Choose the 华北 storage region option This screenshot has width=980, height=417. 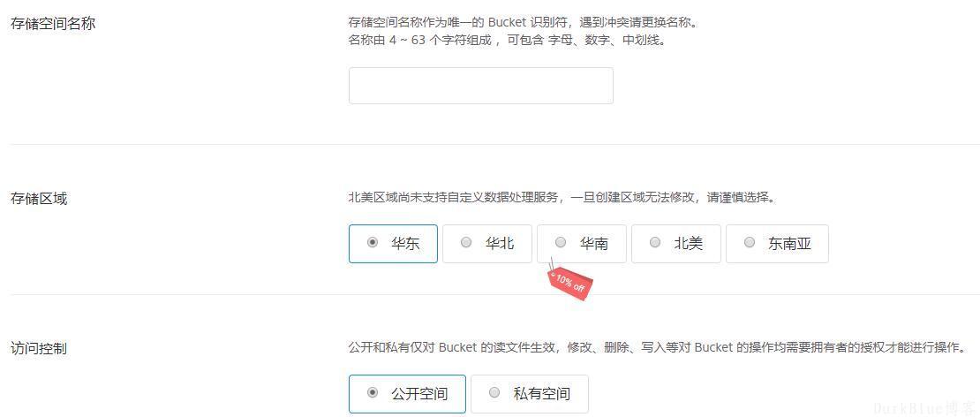pos(486,244)
